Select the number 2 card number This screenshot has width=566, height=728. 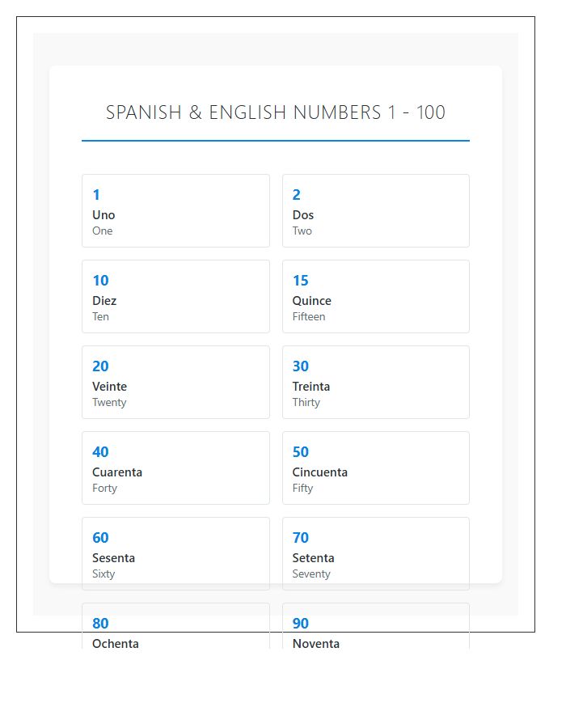click(x=297, y=194)
